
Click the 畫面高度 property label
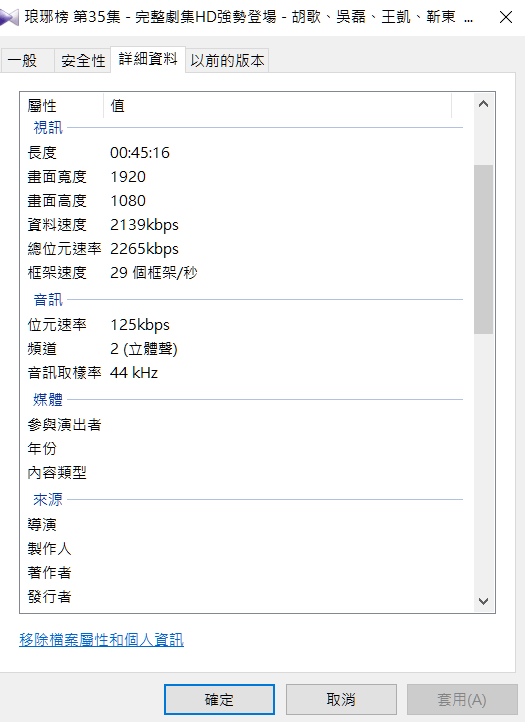57,201
